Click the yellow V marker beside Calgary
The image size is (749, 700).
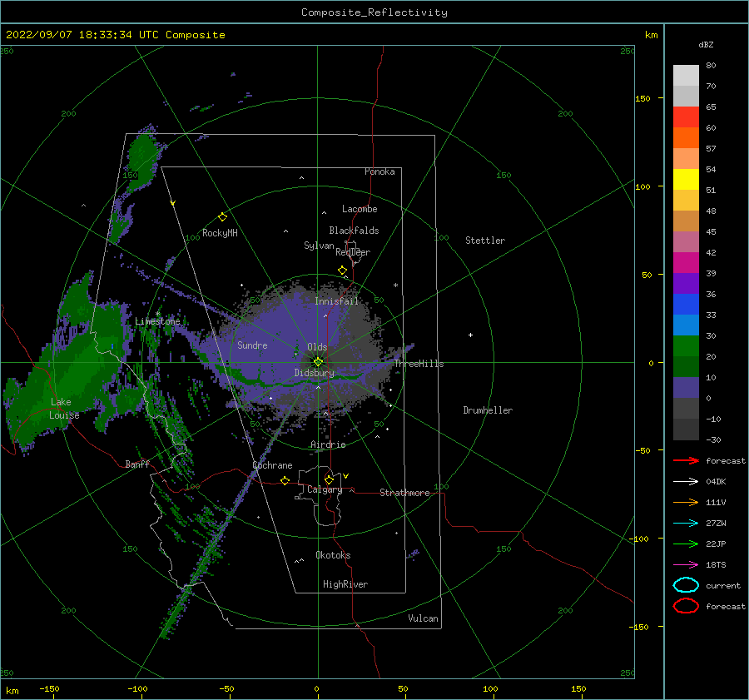pyautogui.click(x=346, y=476)
